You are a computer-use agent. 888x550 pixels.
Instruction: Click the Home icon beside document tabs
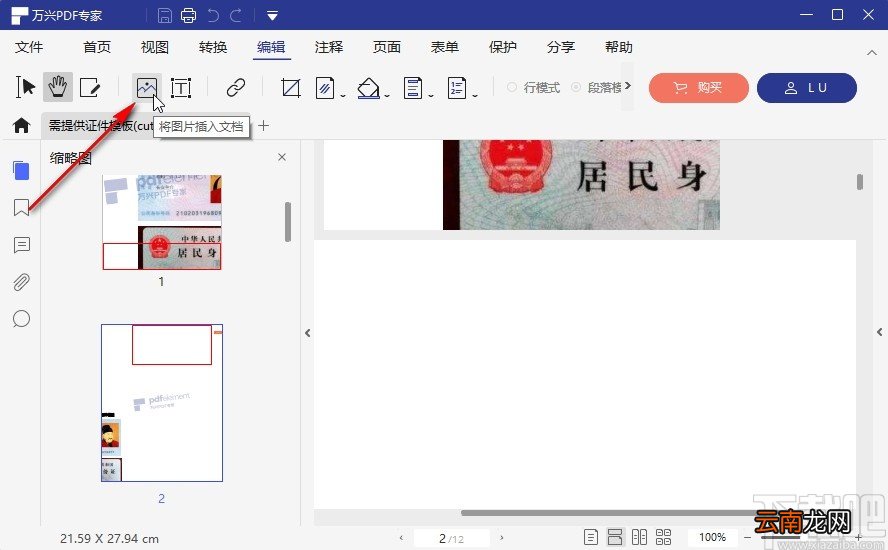(22, 125)
